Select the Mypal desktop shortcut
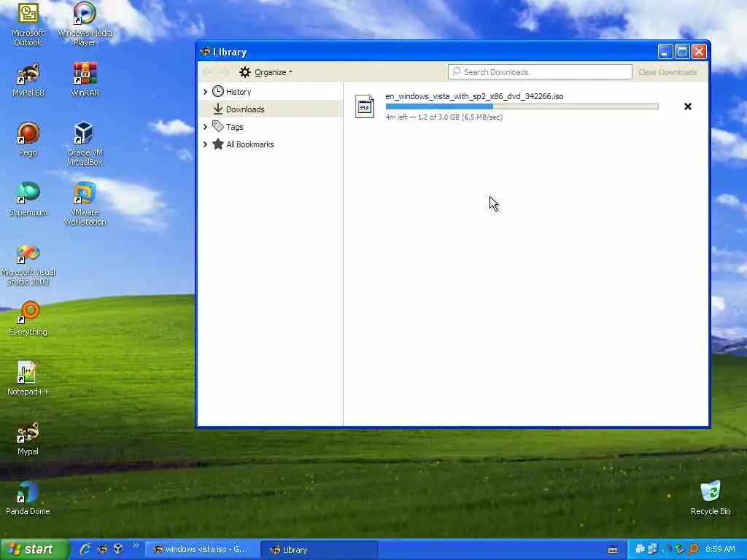The height and width of the screenshot is (560, 747). (x=28, y=438)
